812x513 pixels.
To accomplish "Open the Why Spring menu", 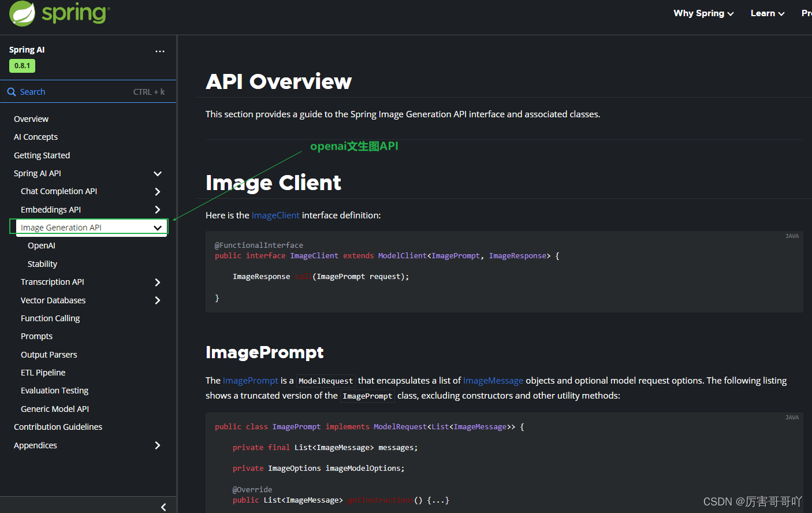I will point(703,13).
